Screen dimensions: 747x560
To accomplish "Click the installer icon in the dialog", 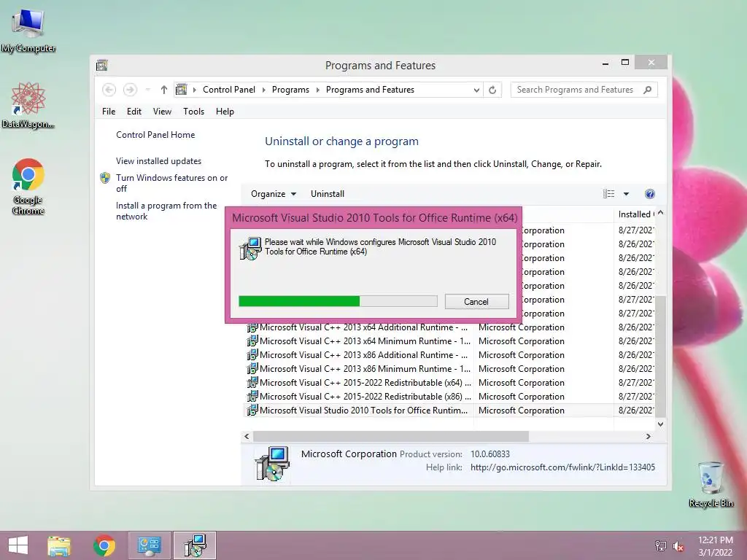I will [251, 249].
